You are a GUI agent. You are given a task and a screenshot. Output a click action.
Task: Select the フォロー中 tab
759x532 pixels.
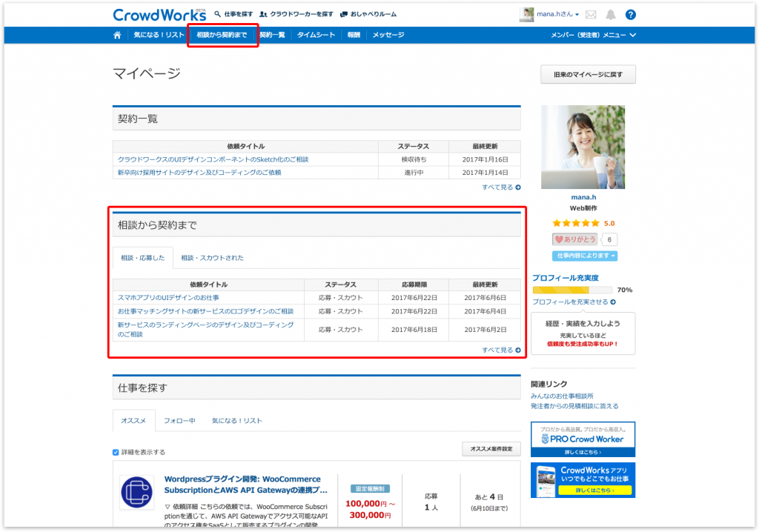point(179,421)
